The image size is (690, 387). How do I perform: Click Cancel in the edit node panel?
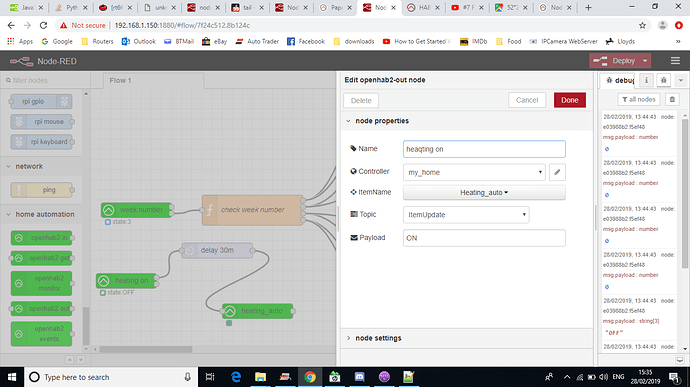(527, 100)
